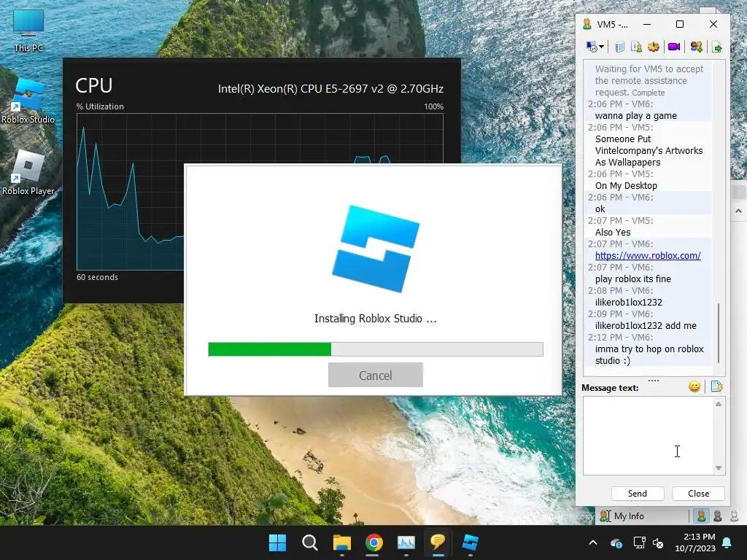
Task: Click 'wanna play a game' message
Action: tap(635, 115)
